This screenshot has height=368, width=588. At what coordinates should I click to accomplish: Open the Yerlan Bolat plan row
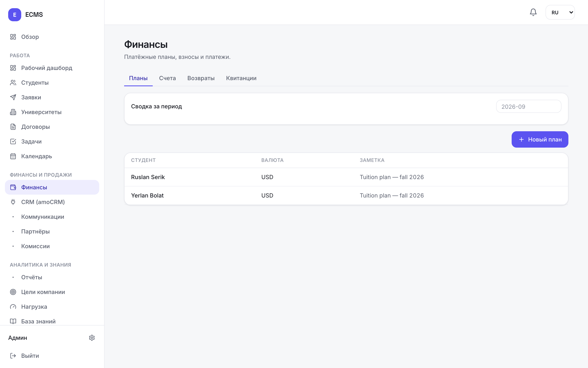(x=346, y=195)
